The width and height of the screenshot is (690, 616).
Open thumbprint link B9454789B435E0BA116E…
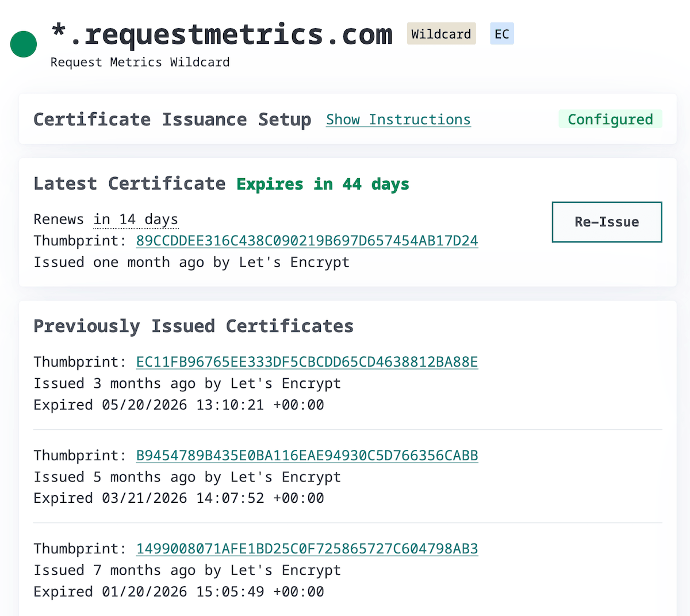[x=307, y=456]
